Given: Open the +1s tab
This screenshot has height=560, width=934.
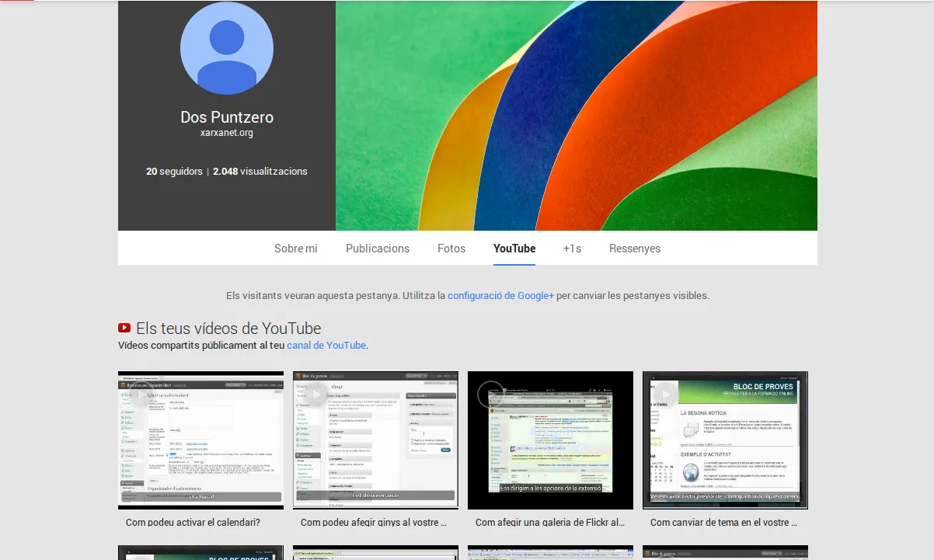Looking at the screenshot, I should pos(573,249).
